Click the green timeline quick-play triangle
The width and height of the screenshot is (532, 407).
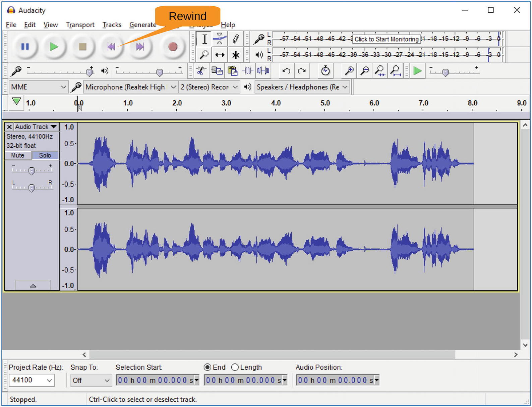pos(16,101)
